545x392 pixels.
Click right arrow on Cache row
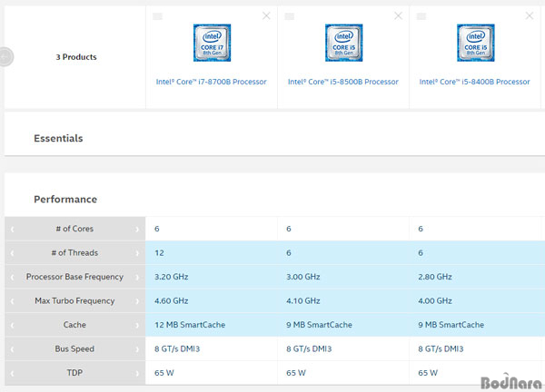click(x=137, y=326)
